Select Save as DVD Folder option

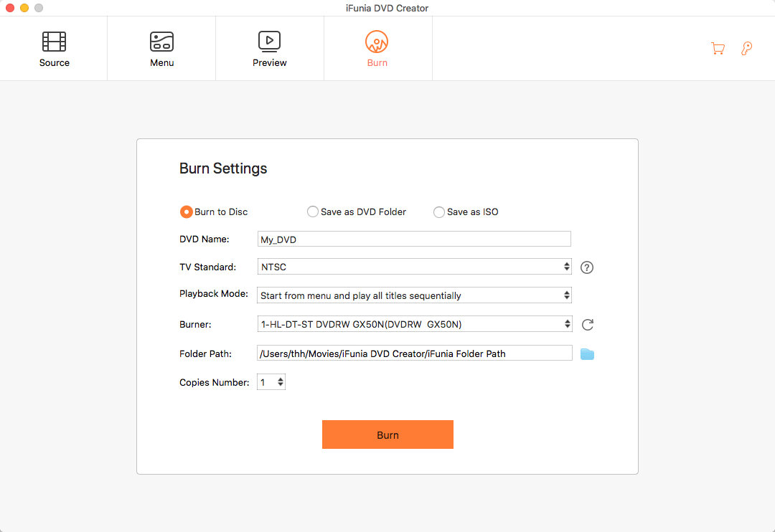point(313,212)
